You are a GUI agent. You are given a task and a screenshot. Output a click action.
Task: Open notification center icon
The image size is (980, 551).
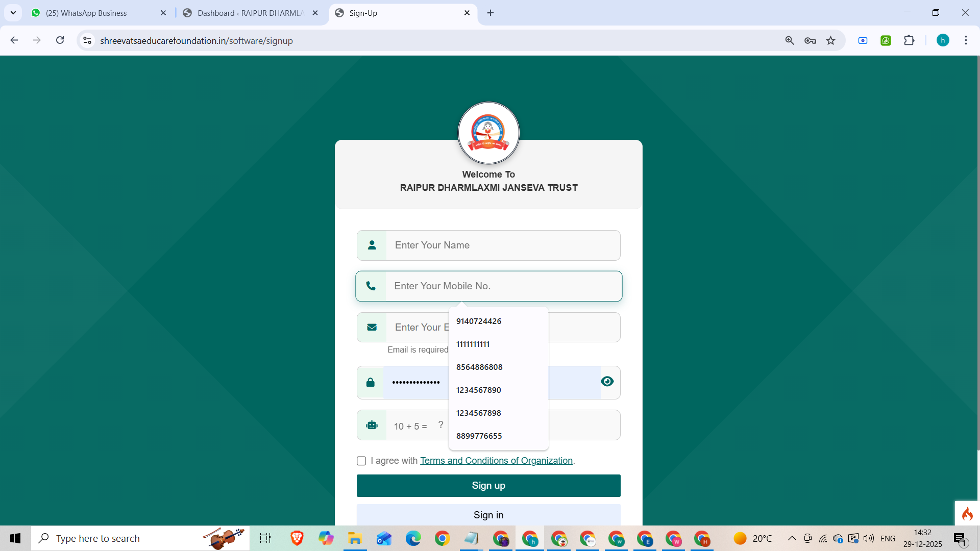(x=960, y=539)
